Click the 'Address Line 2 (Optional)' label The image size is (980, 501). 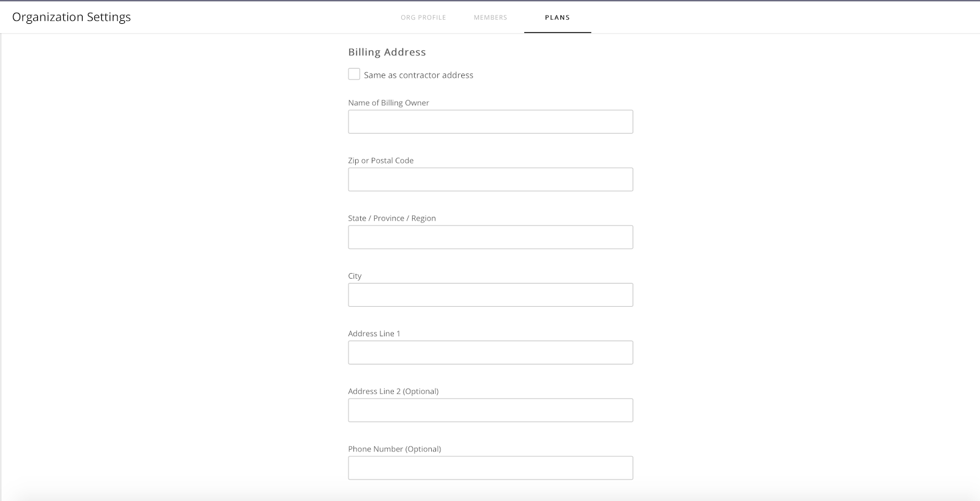393,391
